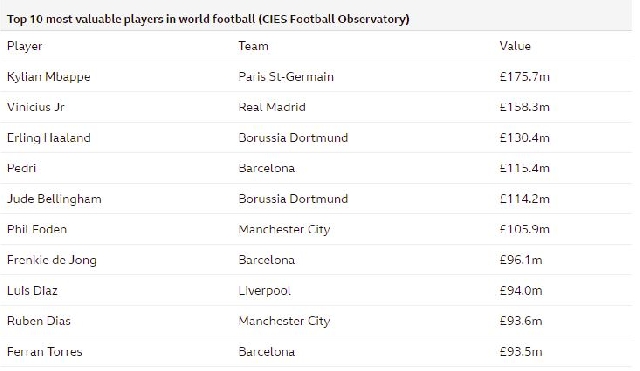Click the Paris St-Germain team cell

click(286, 77)
